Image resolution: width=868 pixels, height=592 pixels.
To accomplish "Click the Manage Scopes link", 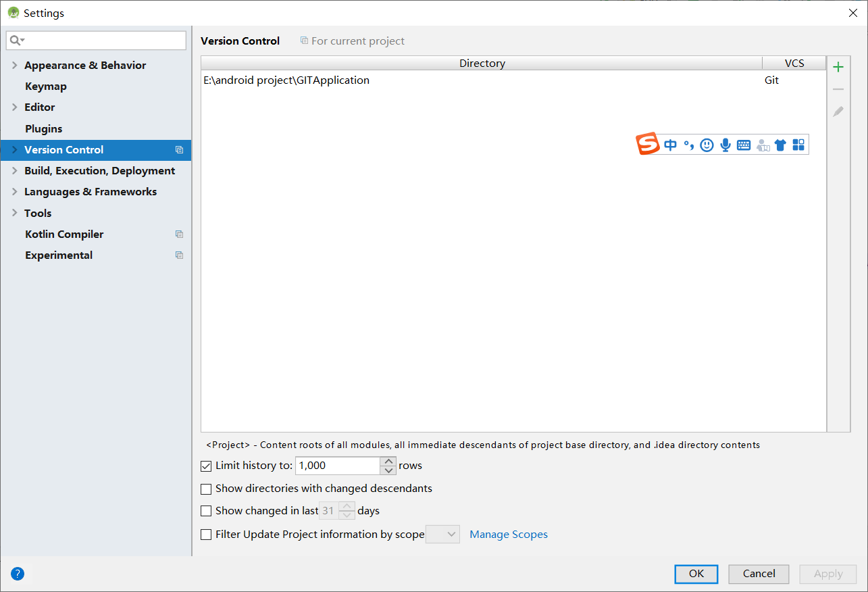I will (x=509, y=534).
